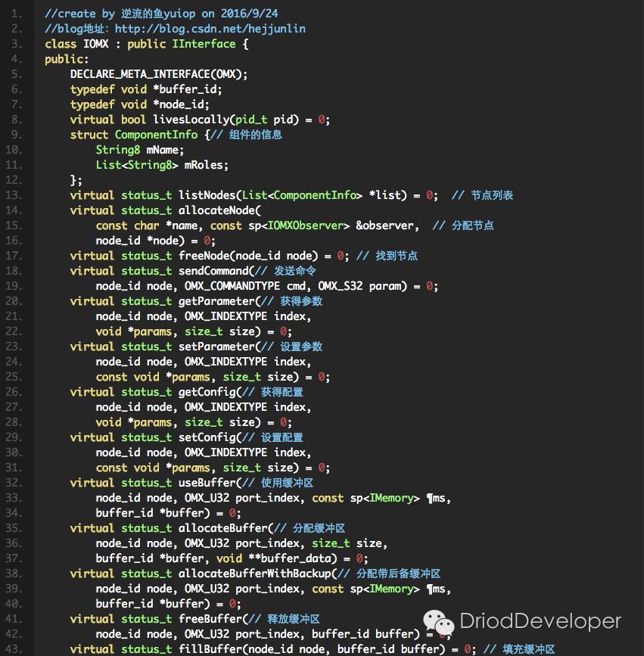Click 'freeNode' function name

[x=204, y=256]
